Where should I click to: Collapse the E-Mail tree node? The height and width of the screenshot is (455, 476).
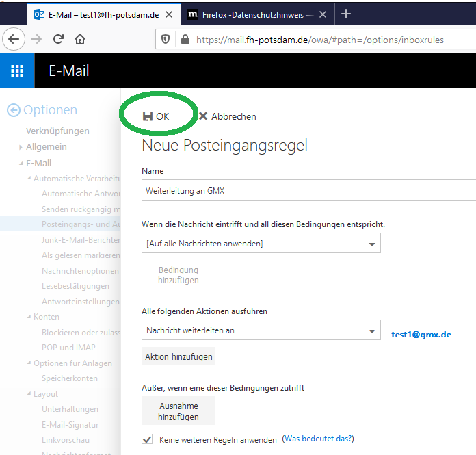(x=21, y=164)
